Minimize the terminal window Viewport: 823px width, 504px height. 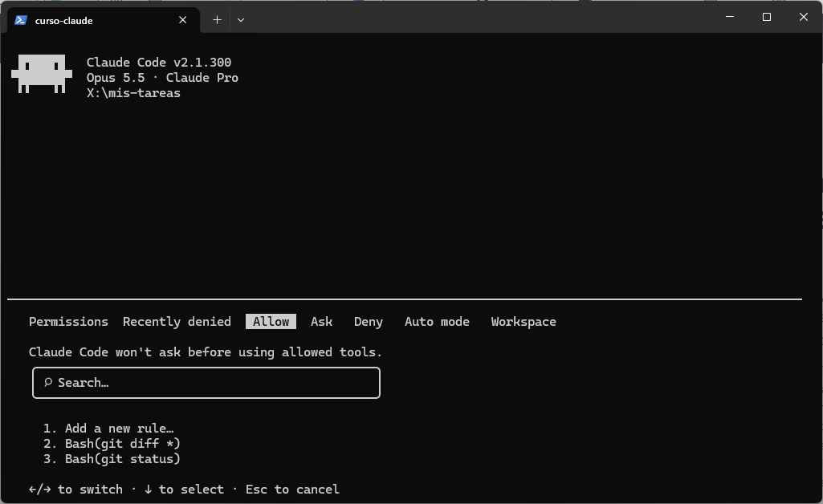click(x=730, y=17)
